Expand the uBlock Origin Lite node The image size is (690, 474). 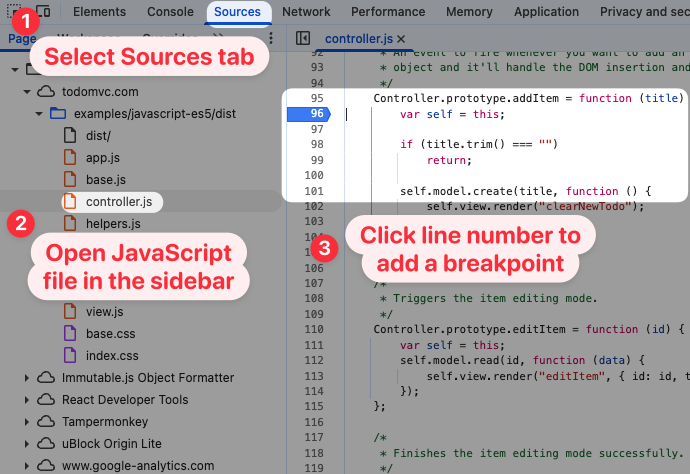27,444
